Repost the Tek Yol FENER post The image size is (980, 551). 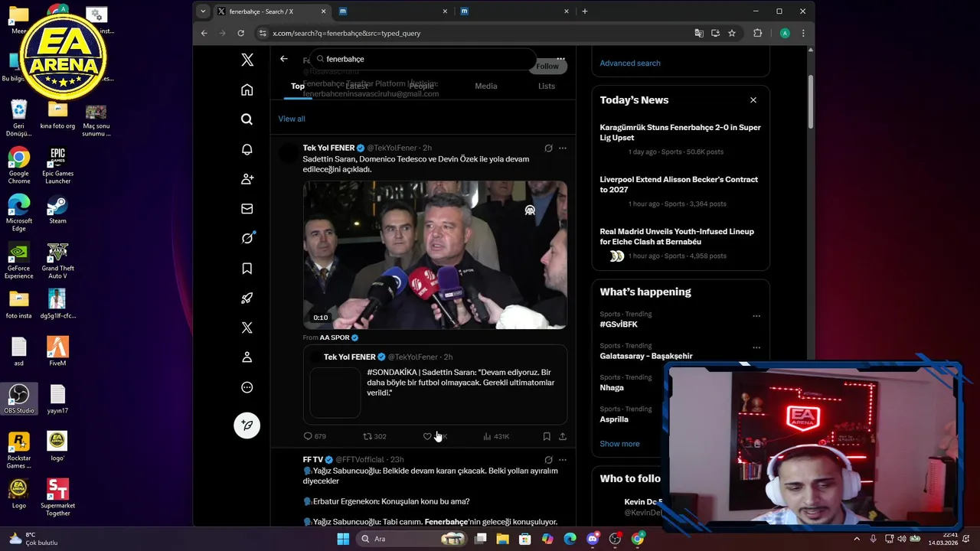point(374,436)
